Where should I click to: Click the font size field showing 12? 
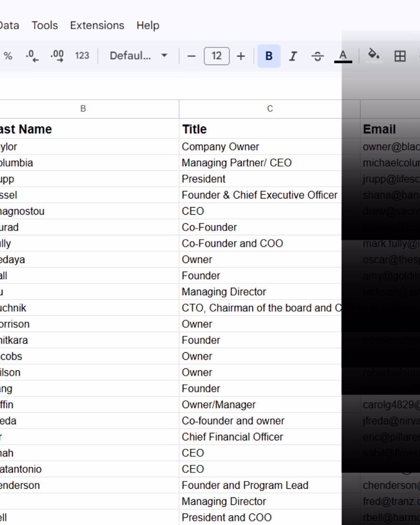[217, 56]
